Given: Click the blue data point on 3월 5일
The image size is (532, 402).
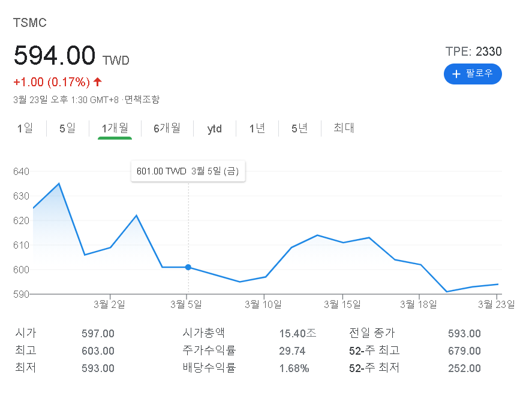Looking at the screenshot, I should (188, 267).
